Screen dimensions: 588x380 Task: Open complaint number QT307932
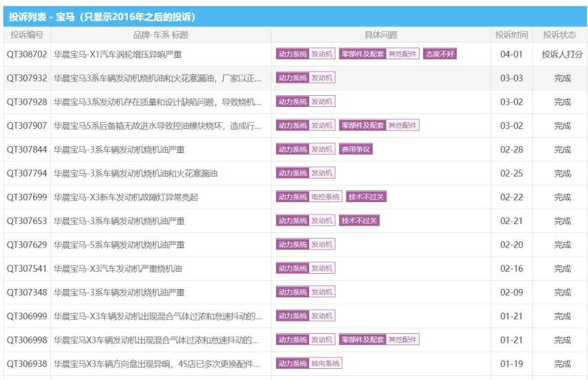[27, 78]
